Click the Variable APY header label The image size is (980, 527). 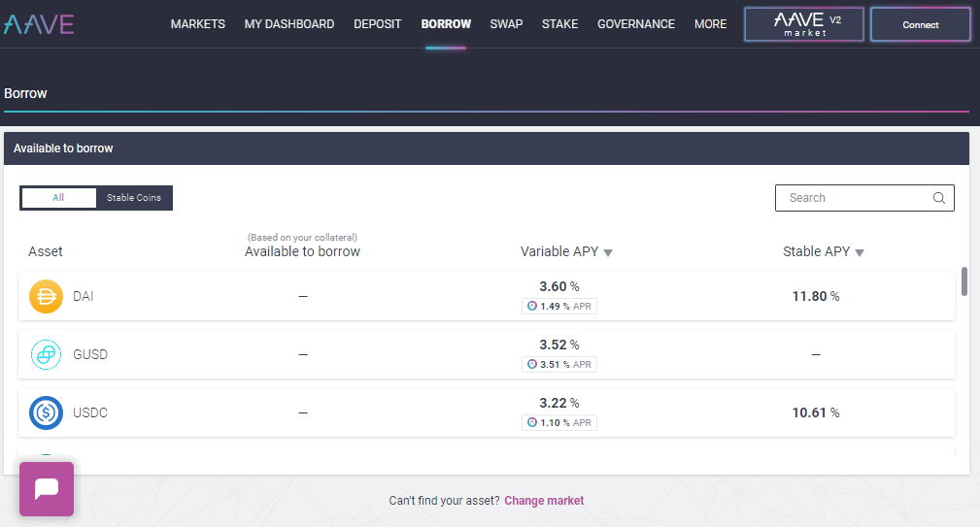pyautogui.click(x=559, y=251)
